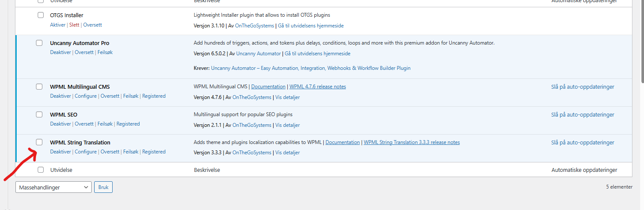
Task: Click the 'Versjon 6.5.0.2' text
Action: pyautogui.click(x=210, y=54)
